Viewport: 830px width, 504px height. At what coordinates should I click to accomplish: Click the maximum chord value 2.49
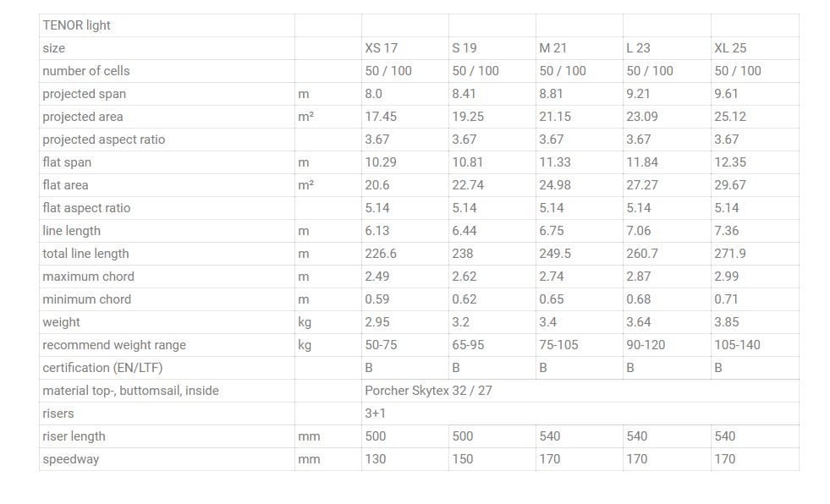tap(378, 277)
